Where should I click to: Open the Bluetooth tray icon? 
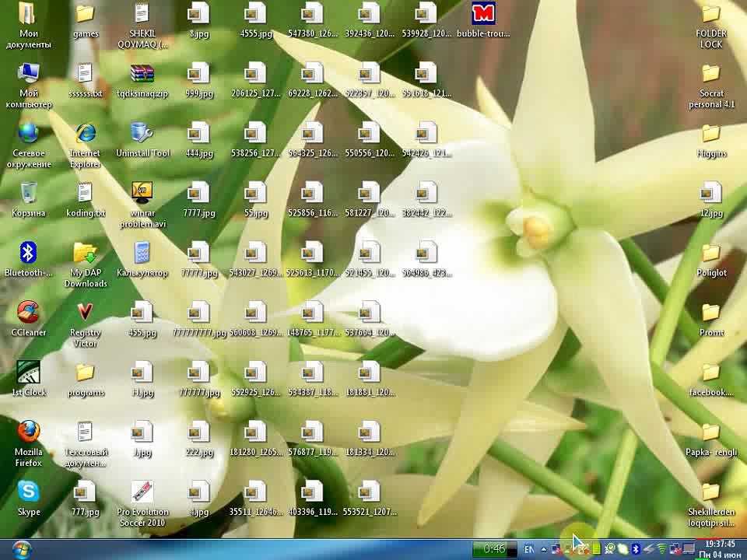point(636,550)
